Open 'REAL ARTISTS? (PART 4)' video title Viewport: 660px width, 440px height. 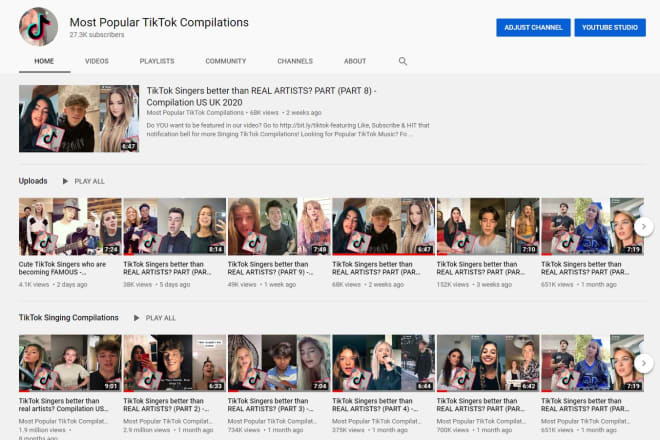(375, 405)
